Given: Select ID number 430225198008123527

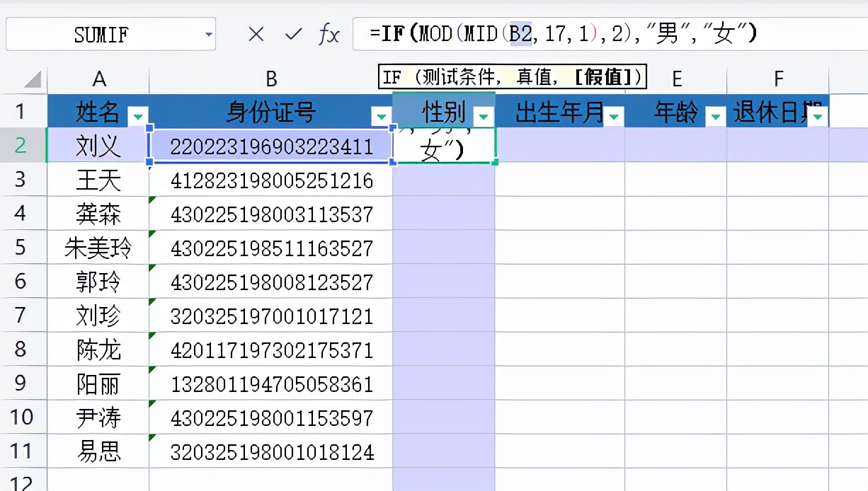Looking at the screenshot, I should point(271,282).
